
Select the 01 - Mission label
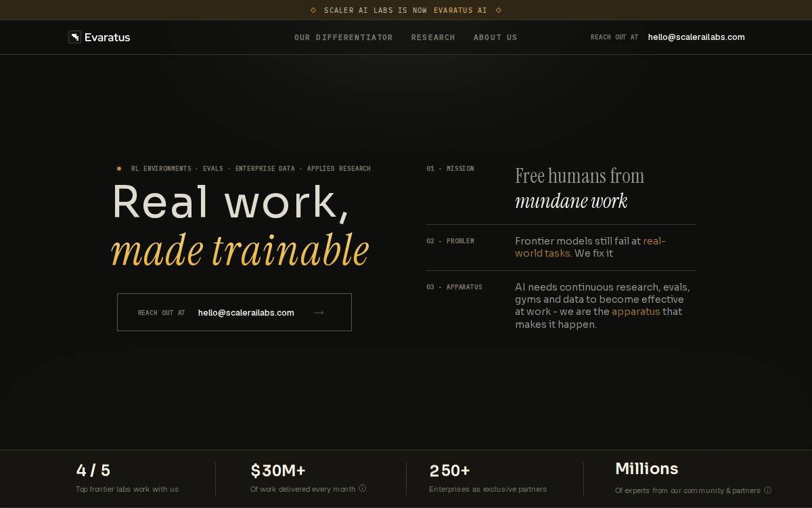click(450, 169)
